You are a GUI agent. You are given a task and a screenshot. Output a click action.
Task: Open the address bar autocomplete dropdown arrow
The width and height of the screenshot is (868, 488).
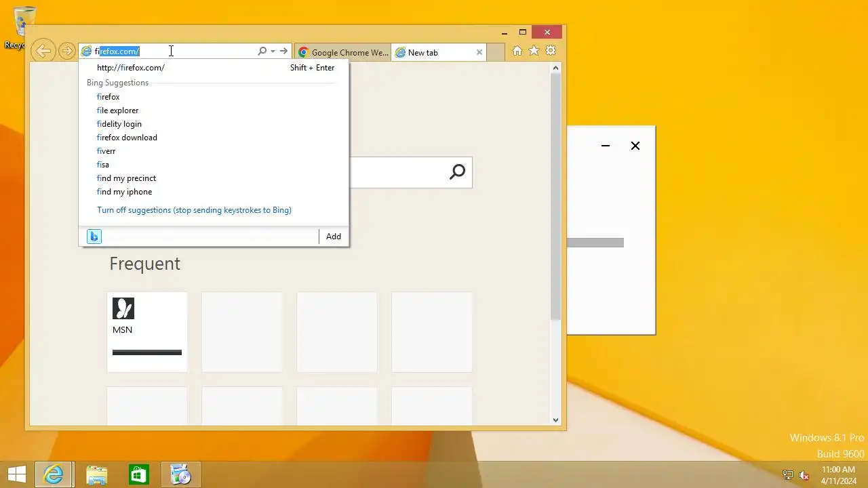[x=273, y=51]
